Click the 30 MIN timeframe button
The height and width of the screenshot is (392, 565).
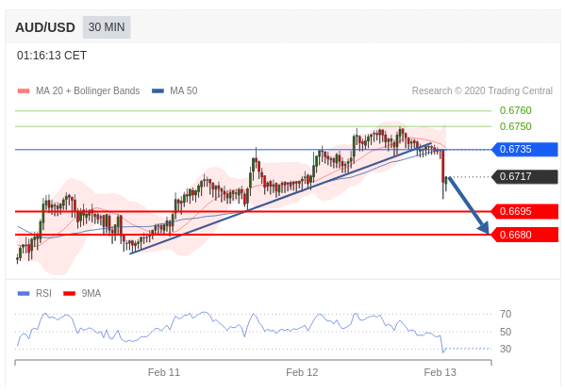[107, 27]
